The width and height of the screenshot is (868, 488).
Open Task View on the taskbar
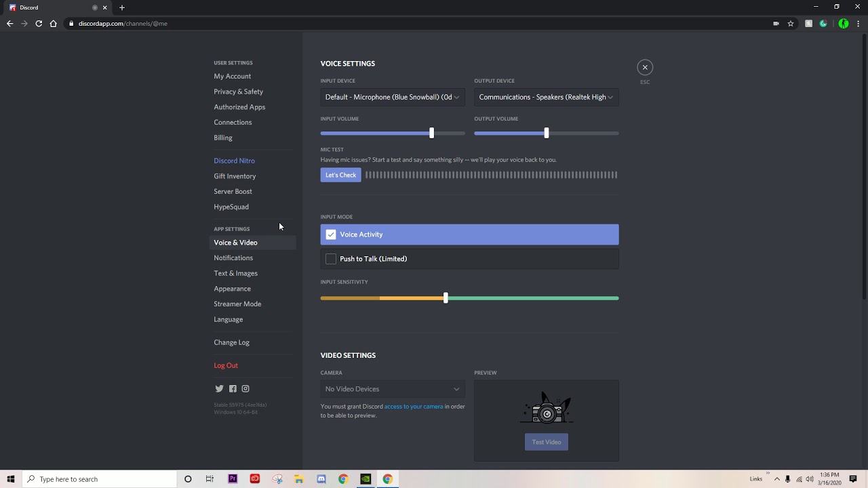tap(210, 479)
